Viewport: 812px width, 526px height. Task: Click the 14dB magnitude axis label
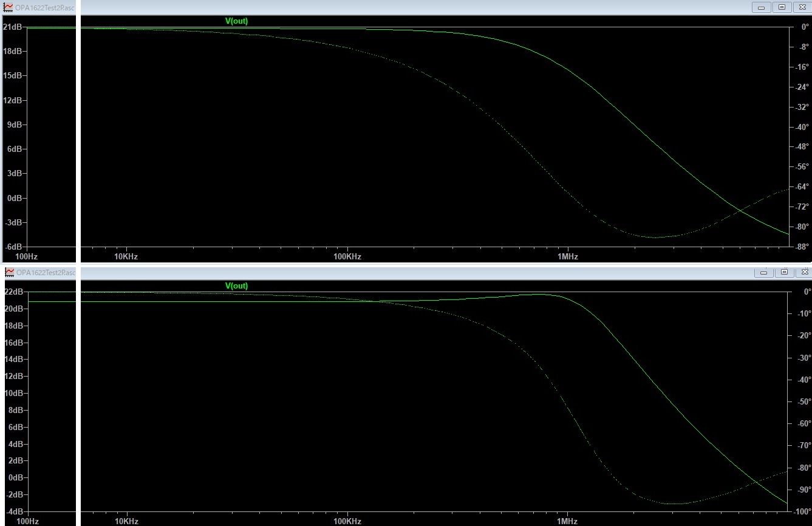[x=13, y=359]
